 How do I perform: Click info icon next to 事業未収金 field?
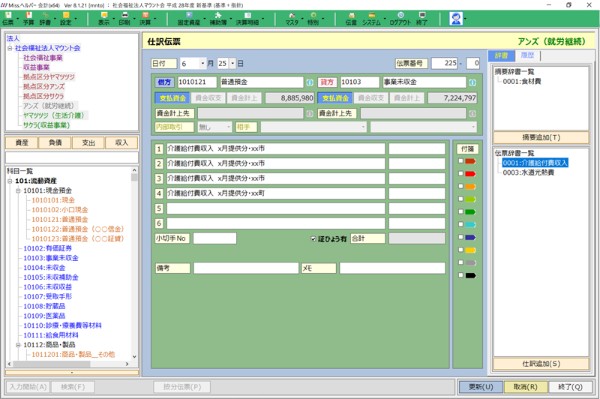[473, 82]
